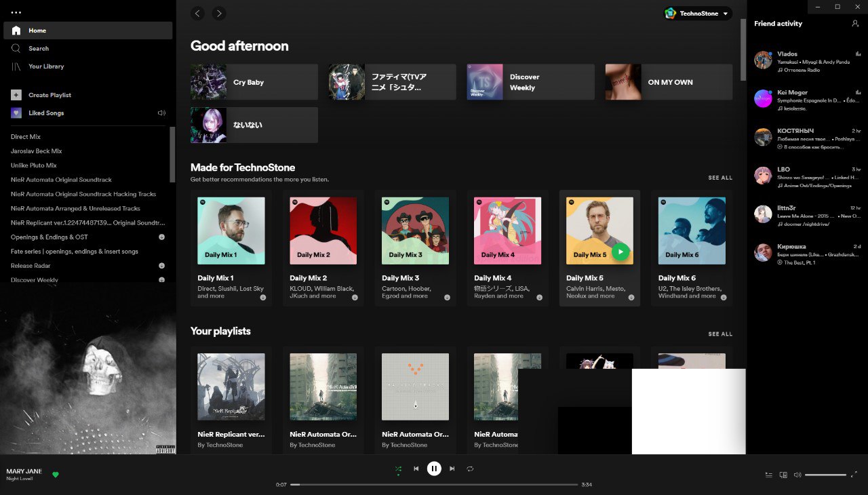Open NieR Automata Original Soundtrack Hacking Tracks
This screenshot has height=495, width=868.
[x=83, y=194]
